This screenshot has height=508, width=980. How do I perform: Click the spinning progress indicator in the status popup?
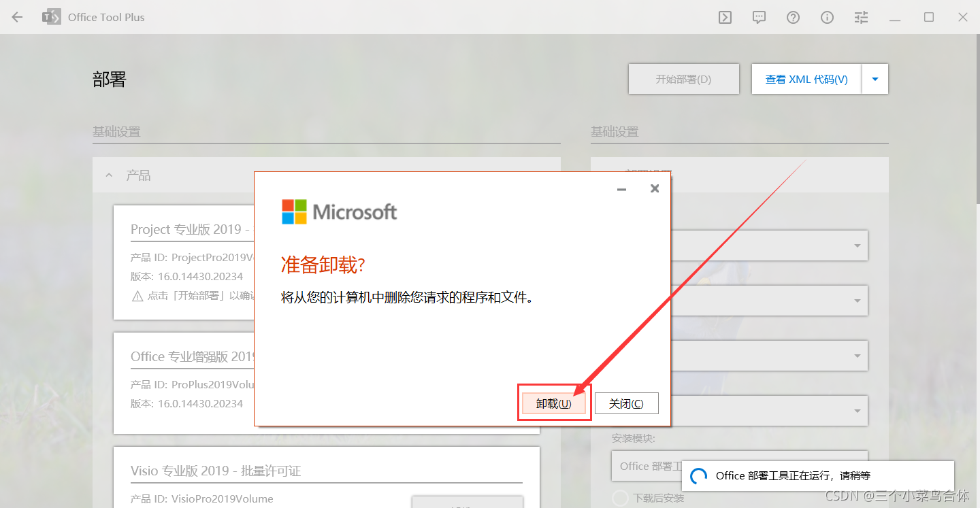click(699, 475)
